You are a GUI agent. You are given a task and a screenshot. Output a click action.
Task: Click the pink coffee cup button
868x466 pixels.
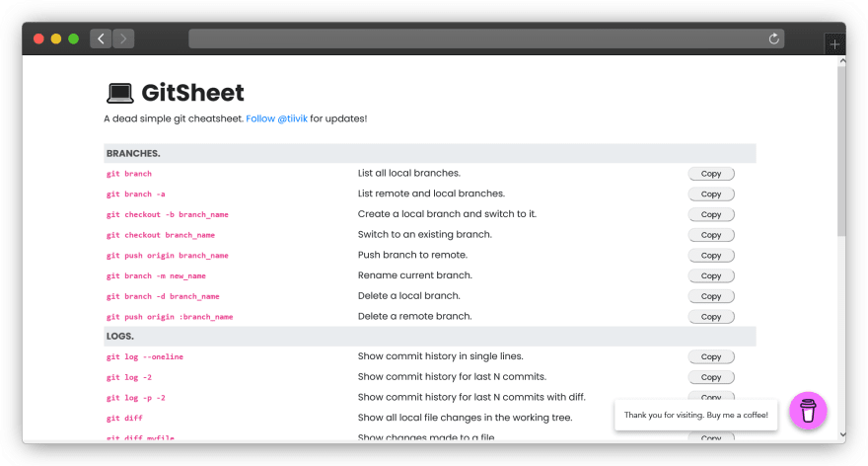tap(808, 411)
